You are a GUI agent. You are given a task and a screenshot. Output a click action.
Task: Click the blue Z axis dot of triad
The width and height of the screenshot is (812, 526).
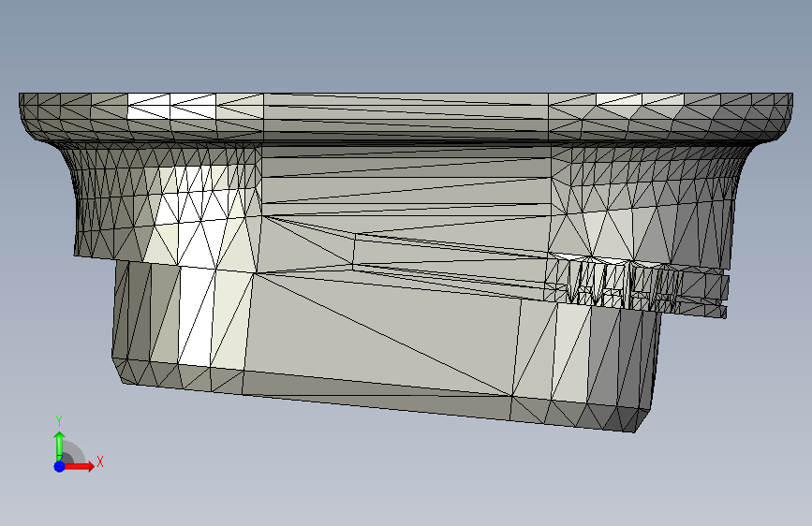pyautogui.click(x=60, y=466)
